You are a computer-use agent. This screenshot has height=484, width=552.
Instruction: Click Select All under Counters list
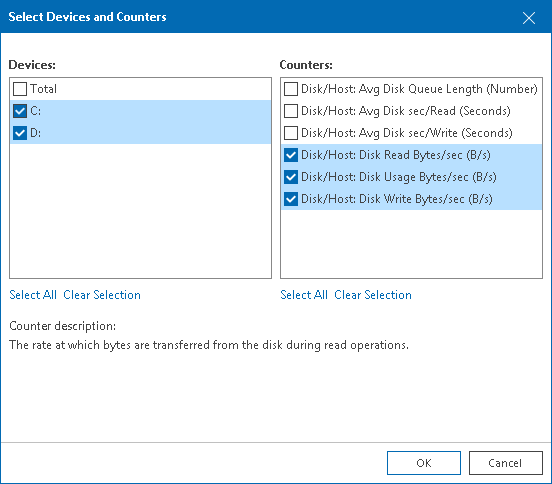304,295
